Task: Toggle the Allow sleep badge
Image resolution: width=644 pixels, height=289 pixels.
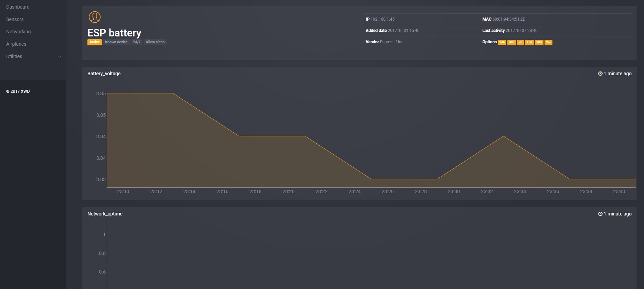Action: (x=155, y=42)
